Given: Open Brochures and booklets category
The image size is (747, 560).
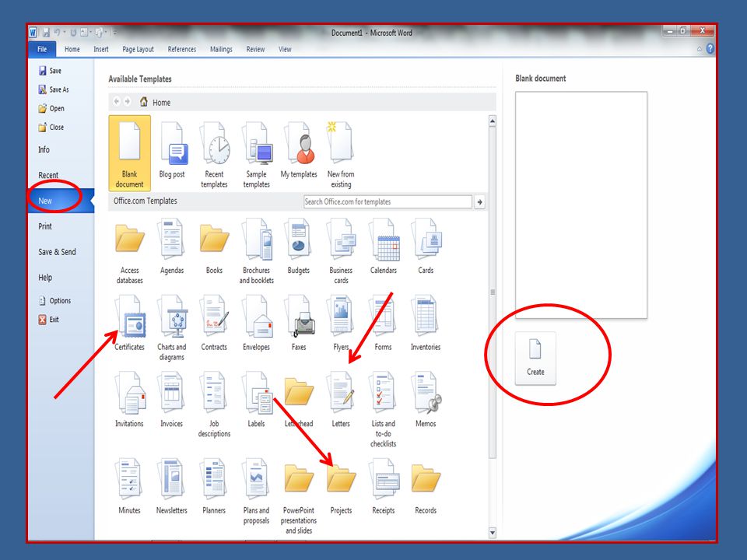Looking at the screenshot, I should (256, 252).
